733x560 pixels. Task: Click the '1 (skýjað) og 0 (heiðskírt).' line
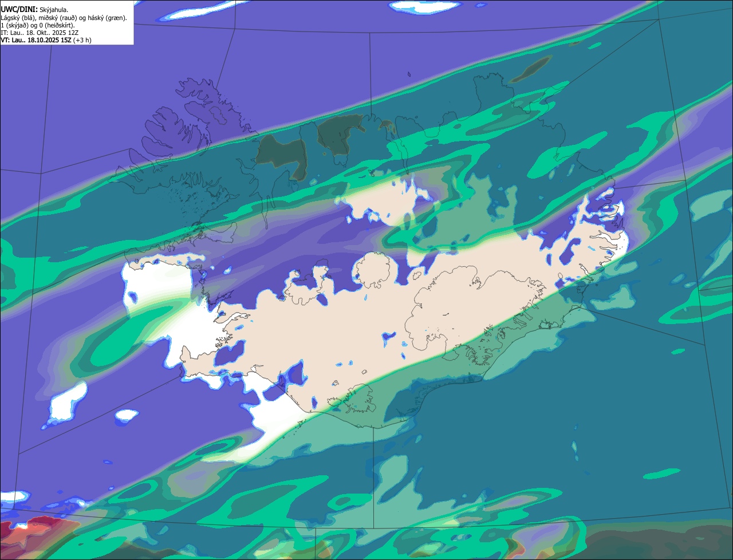(x=38, y=25)
